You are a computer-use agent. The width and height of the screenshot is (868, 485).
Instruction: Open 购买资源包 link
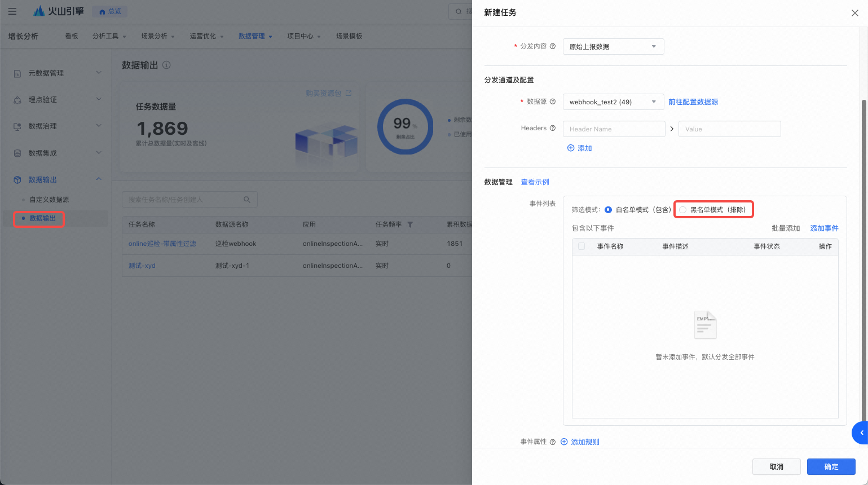(x=323, y=93)
